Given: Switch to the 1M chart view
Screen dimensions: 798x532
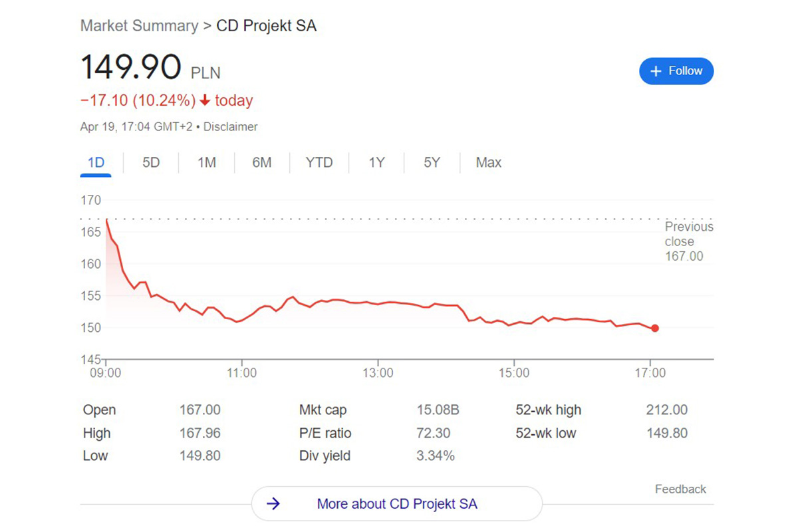Looking at the screenshot, I should tap(206, 162).
